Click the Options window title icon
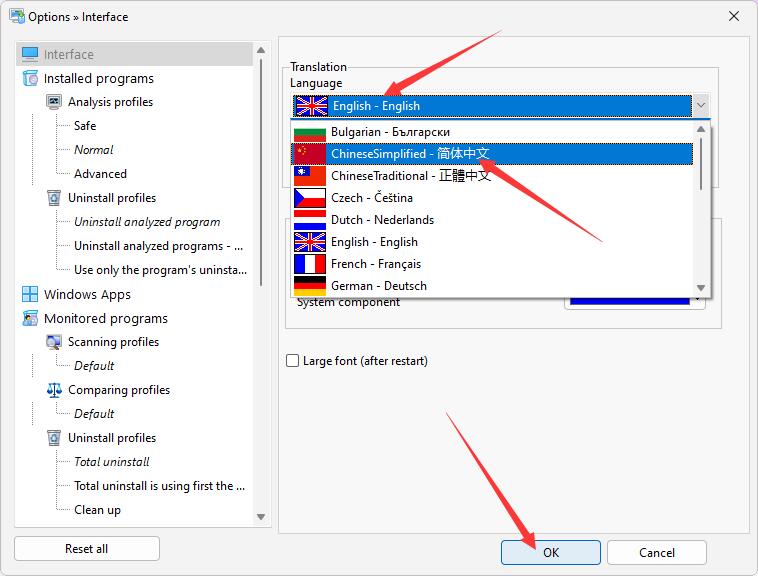758x576 pixels. pyautogui.click(x=17, y=16)
